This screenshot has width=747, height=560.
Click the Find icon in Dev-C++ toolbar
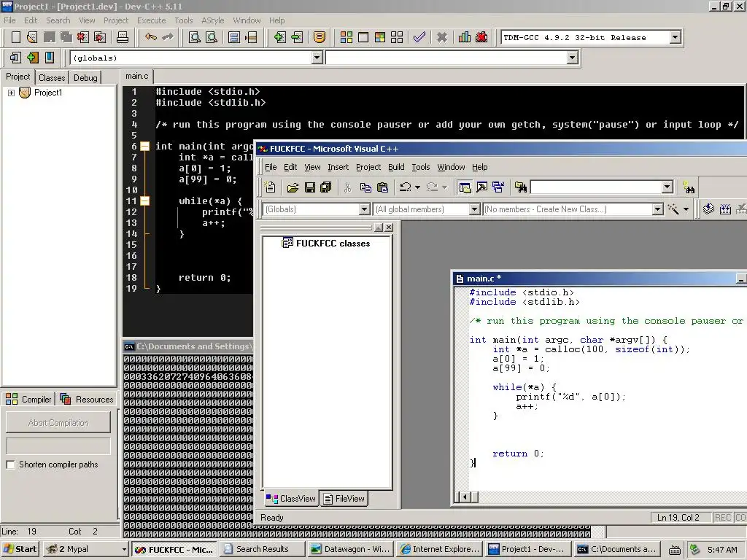click(x=194, y=37)
